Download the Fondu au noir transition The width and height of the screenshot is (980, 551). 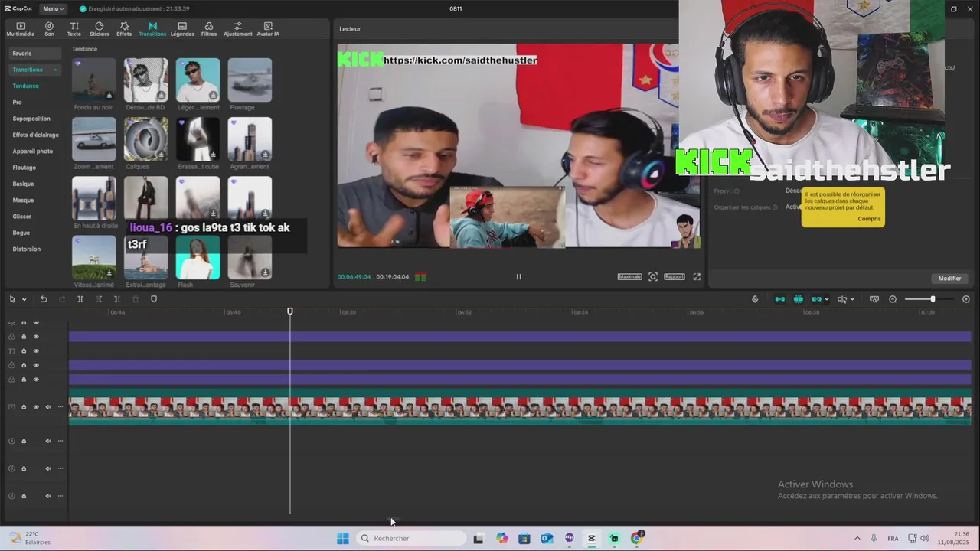pyautogui.click(x=109, y=96)
